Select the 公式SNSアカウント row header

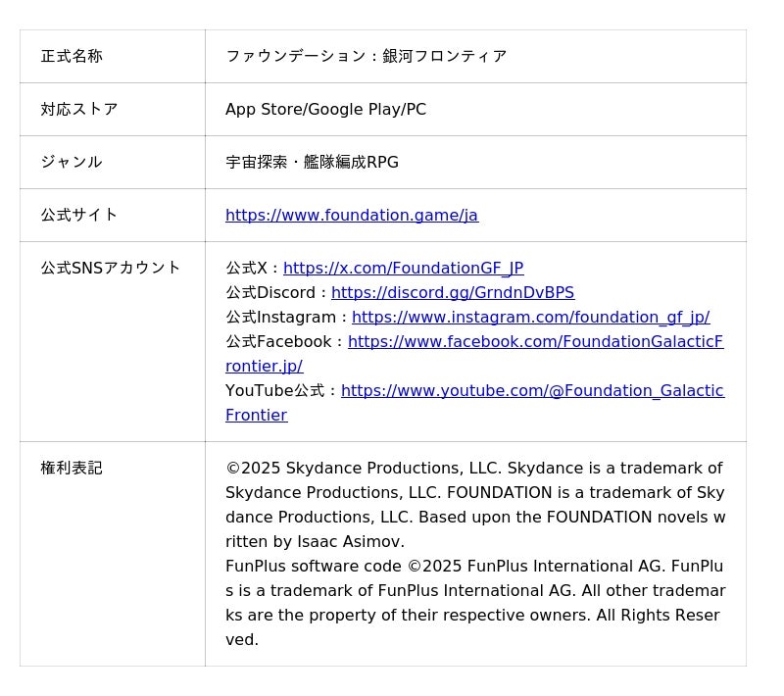click(x=111, y=269)
